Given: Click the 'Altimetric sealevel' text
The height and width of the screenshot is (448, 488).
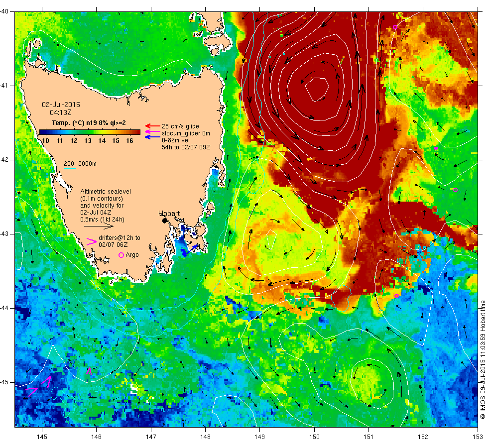Looking at the screenshot, I should [106, 192].
